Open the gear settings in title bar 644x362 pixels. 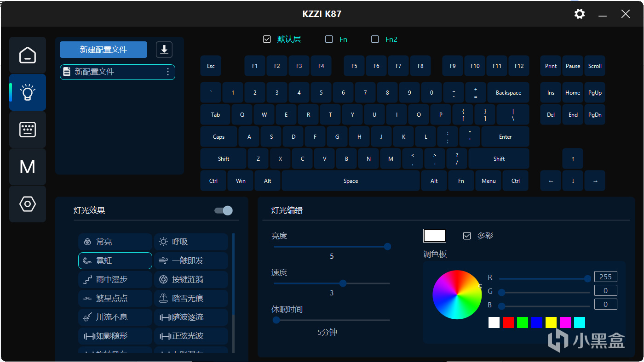(x=580, y=14)
